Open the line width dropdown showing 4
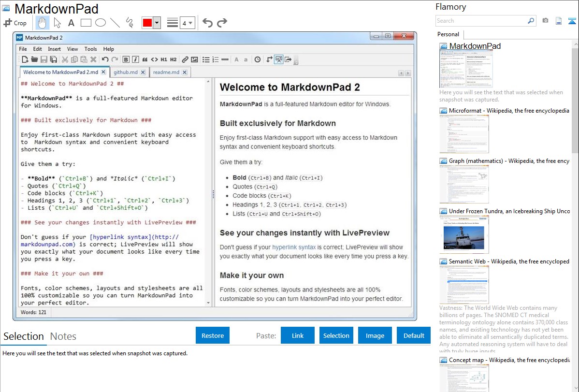The height and width of the screenshot is (392, 579). point(187,23)
